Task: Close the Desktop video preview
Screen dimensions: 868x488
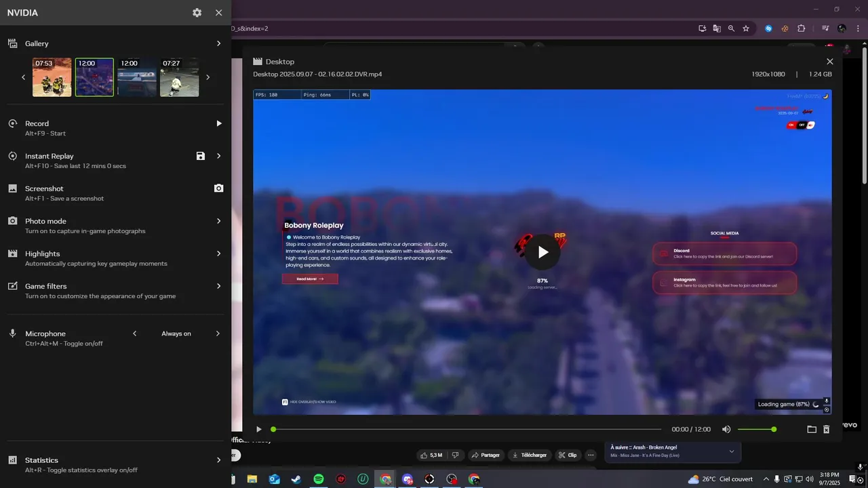Action: (x=829, y=62)
